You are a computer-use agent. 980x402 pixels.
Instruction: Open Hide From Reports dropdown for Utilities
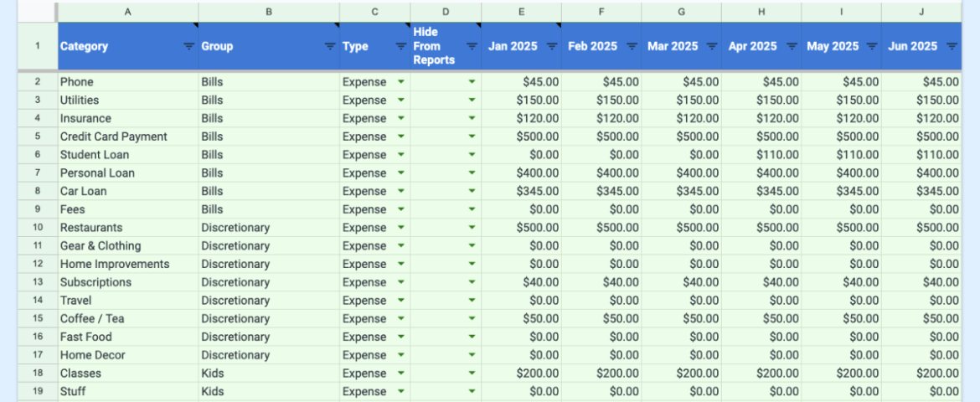pos(472,100)
